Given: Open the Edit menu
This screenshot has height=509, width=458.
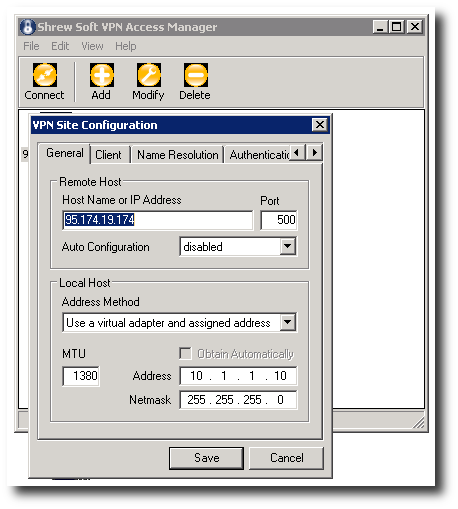Looking at the screenshot, I should [x=60, y=46].
